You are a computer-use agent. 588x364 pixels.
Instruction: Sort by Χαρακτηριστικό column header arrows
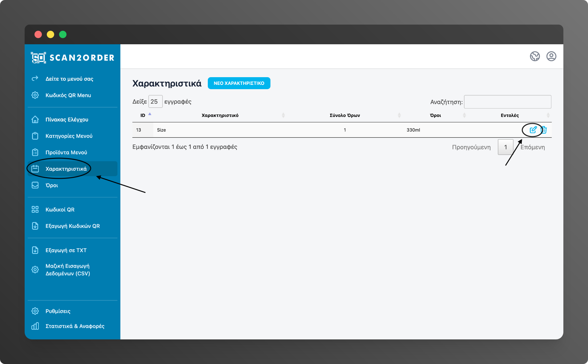(x=283, y=115)
